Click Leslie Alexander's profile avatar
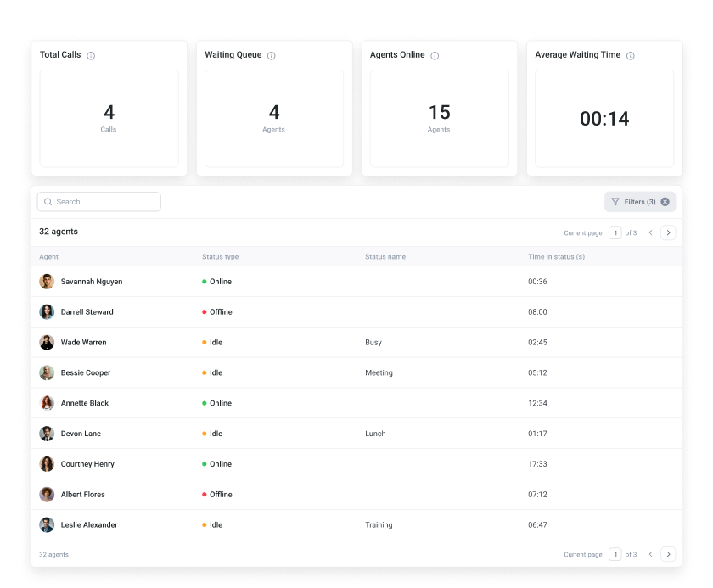The height and width of the screenshot is (588, 713). [47, 524]
